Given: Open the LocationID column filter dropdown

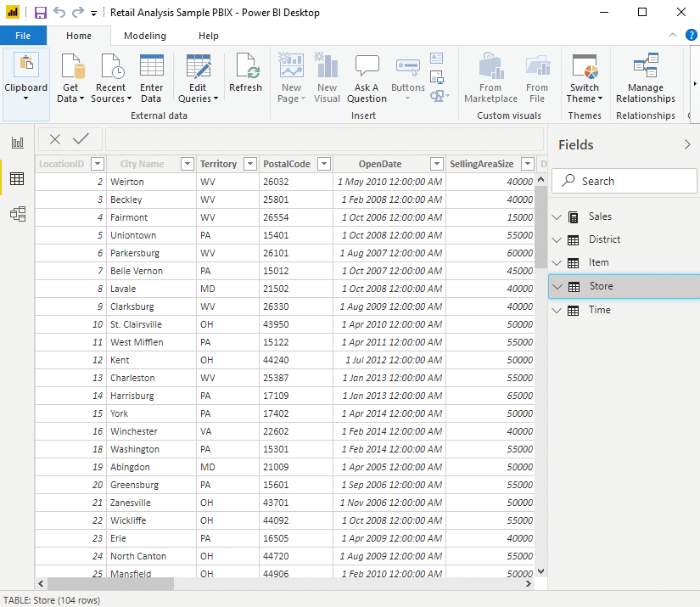Looking at the screenshot, I should (98, 164).
